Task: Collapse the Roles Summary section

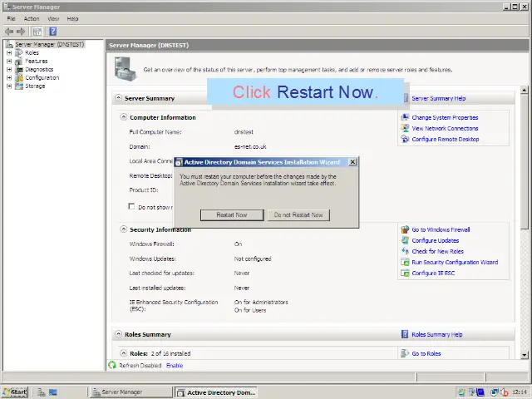Action: (118, 334)
